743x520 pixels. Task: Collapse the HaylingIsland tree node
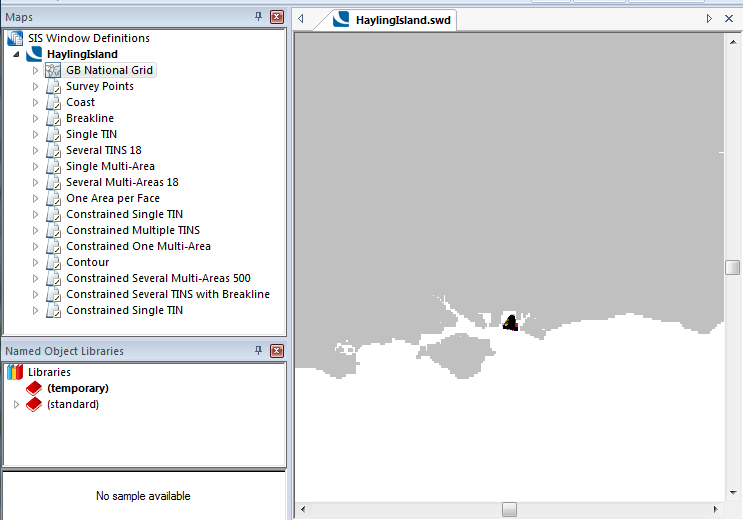16,54
